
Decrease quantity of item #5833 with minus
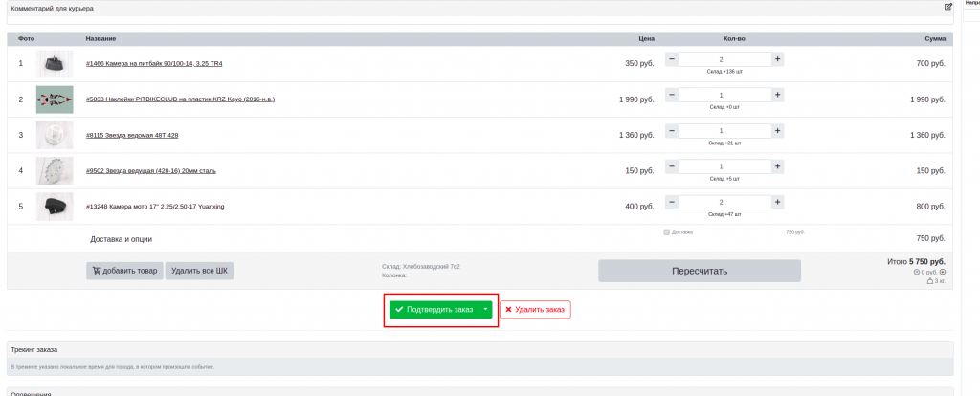(671, 95)
